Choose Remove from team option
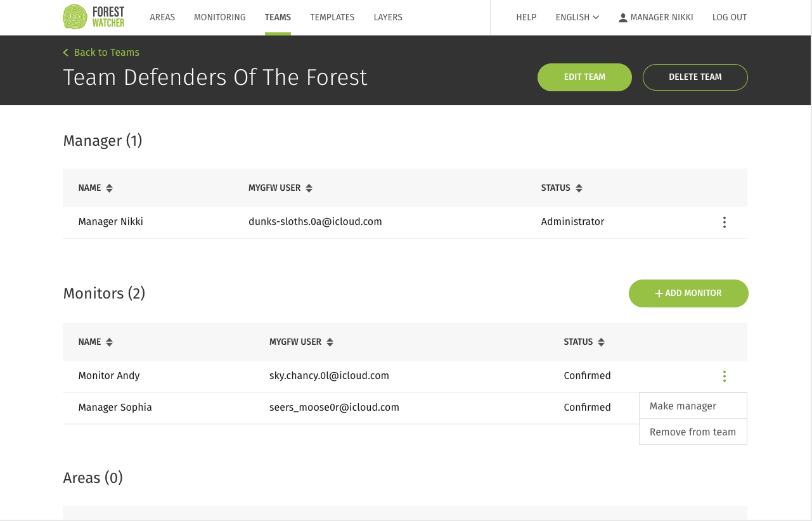Viewport: 812px width, 521px height. click(x=692, y=432)
